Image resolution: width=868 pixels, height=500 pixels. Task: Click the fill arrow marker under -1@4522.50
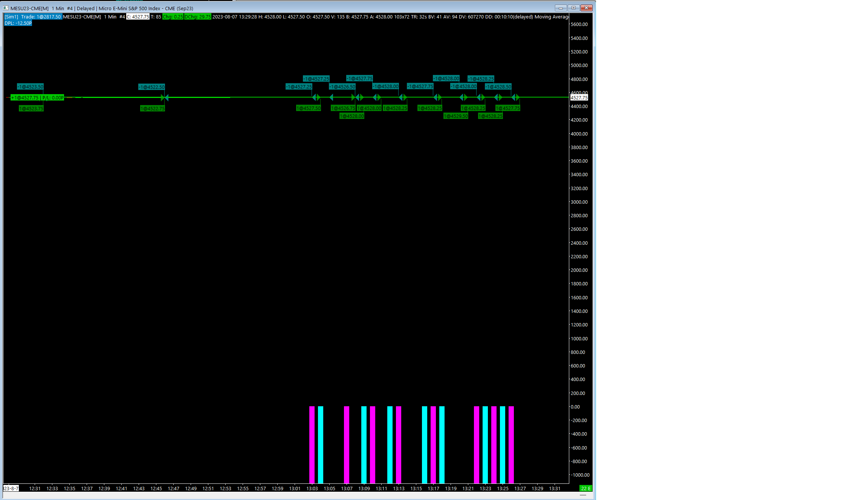point(164,98)
